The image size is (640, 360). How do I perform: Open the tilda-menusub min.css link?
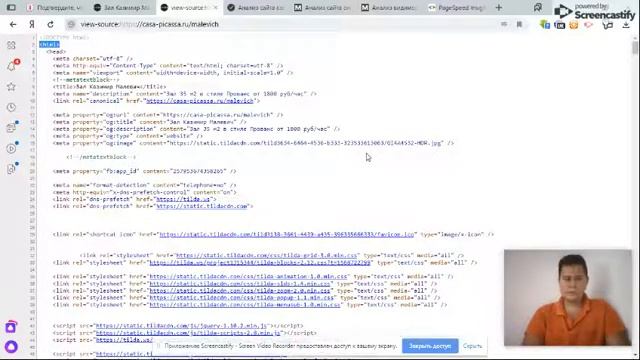click(x=245, y=304)
